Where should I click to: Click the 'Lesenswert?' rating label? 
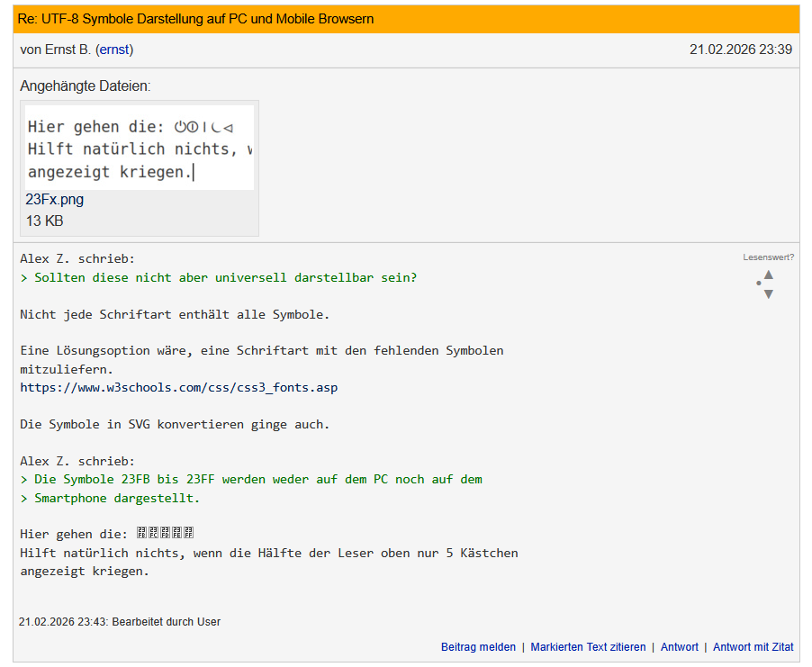click(x=768, y=257)
